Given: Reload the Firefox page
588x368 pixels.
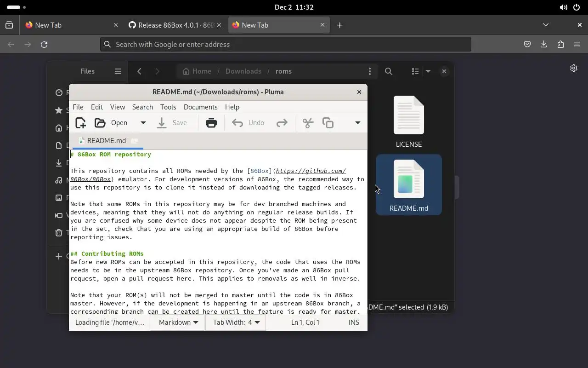Looking at the screenshot, I should tap(44, 44).
